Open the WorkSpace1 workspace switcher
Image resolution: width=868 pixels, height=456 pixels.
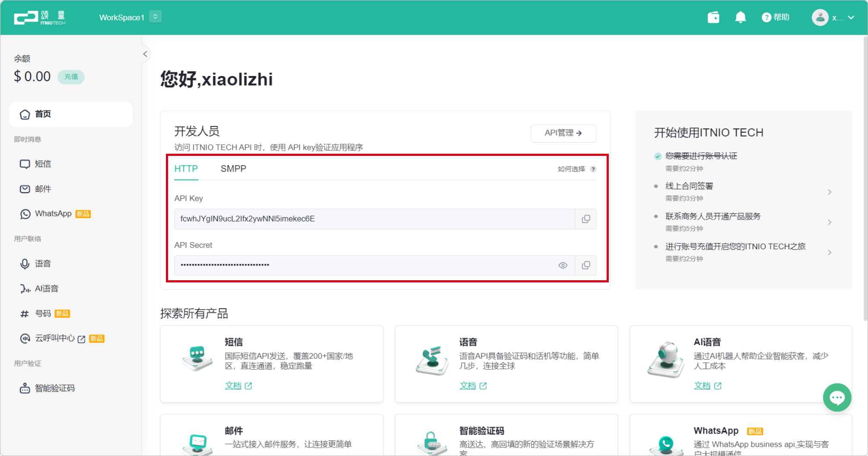(x=155, y=16)
